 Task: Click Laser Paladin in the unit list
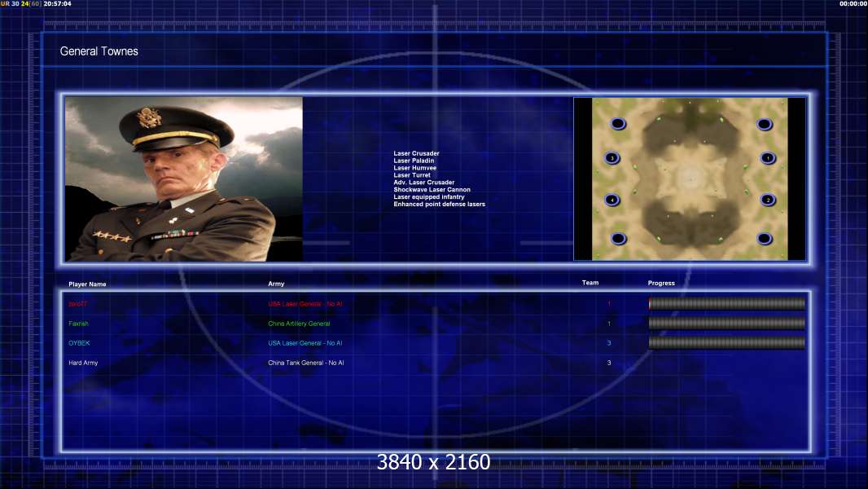[x=414, y=161]
